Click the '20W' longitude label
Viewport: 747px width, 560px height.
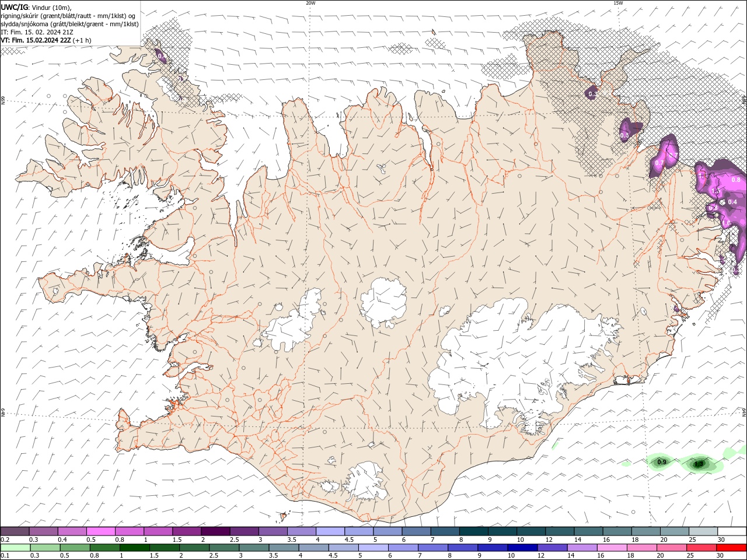tap(310, 3)
